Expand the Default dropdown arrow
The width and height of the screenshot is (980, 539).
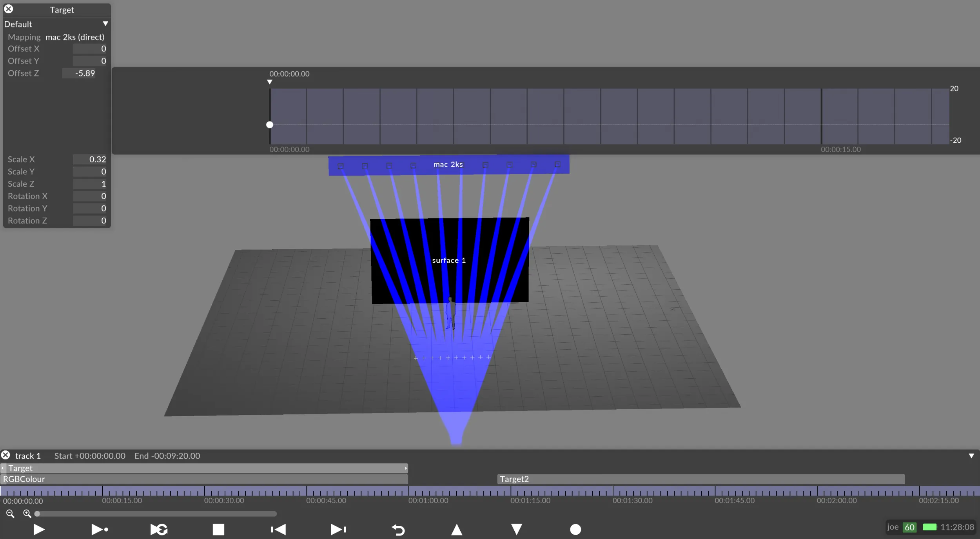click(105, 24)
